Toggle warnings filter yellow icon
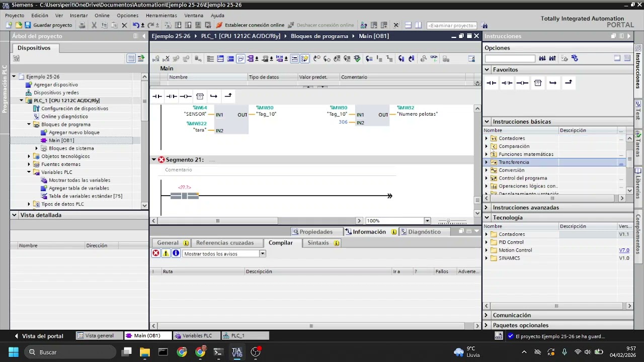 click(166, 253)
